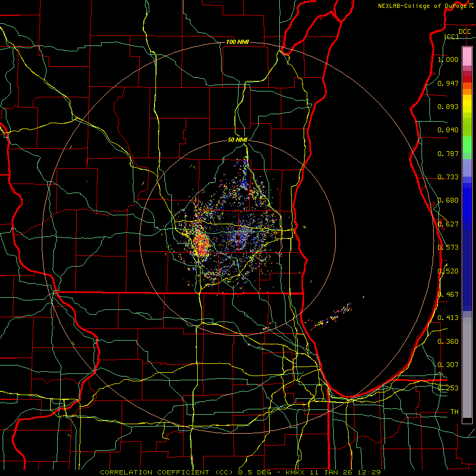Click the 0.573 scale value
476x476 pixels.
coord(448,248)
